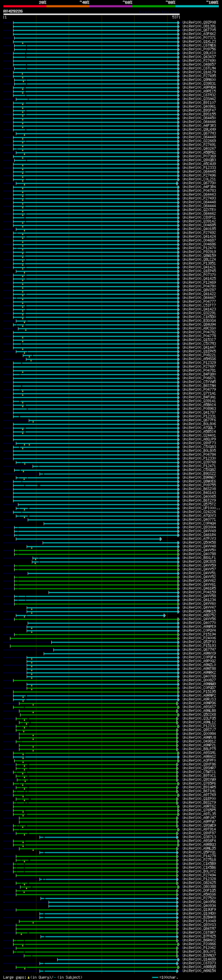Select hit UniRef100_Q5ZF93
The height and width of the screenshot is (980, 222).
click(x=199, y=642)
